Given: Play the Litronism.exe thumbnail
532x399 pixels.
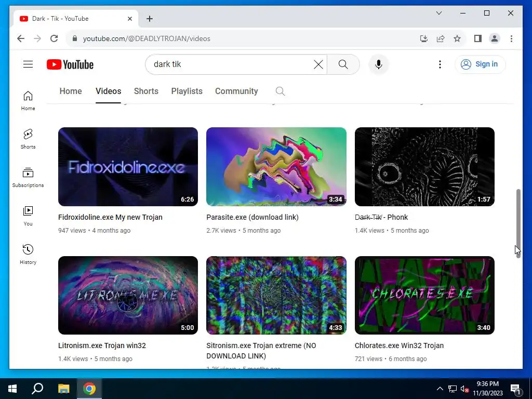Looking at the screenshot, I should coord(128,295).
